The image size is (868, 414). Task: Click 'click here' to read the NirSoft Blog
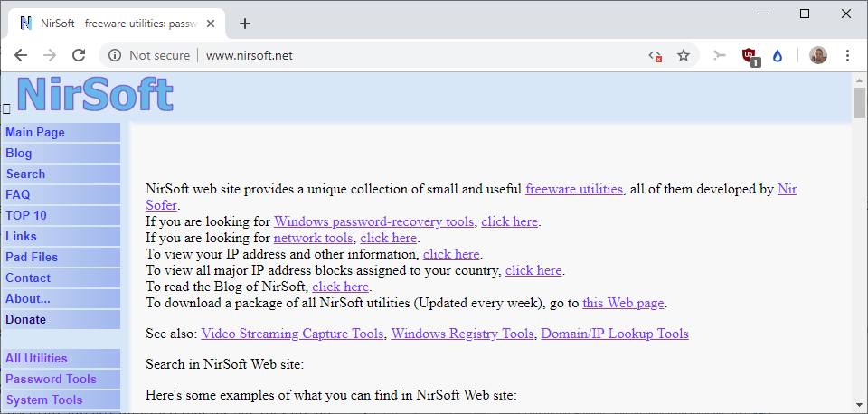[x=341, y=287]
